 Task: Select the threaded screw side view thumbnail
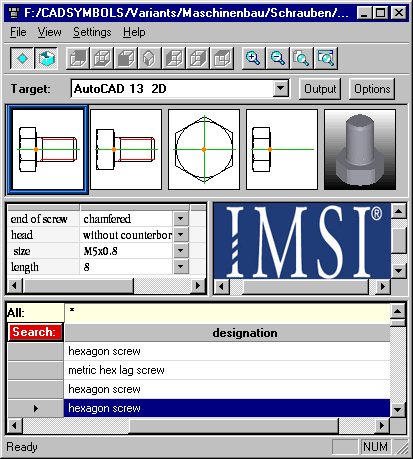click(x=48, y=150)
